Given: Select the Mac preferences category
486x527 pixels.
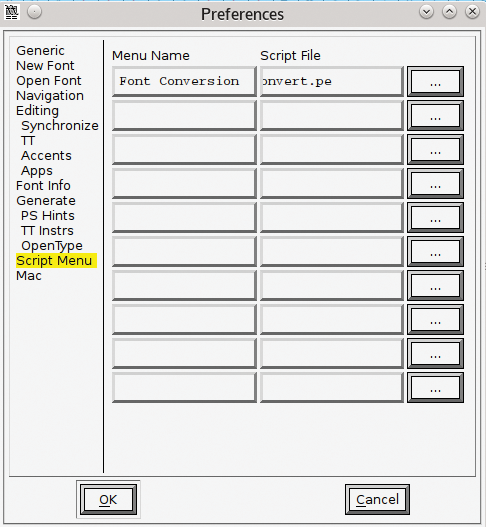Looking at the screenshot, I should [29, 276].
